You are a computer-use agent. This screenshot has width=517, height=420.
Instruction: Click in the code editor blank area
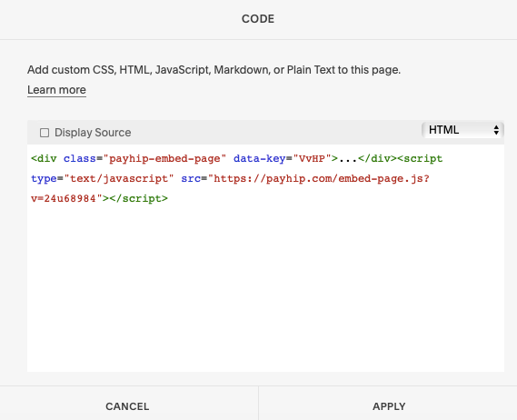coord(265,287)
